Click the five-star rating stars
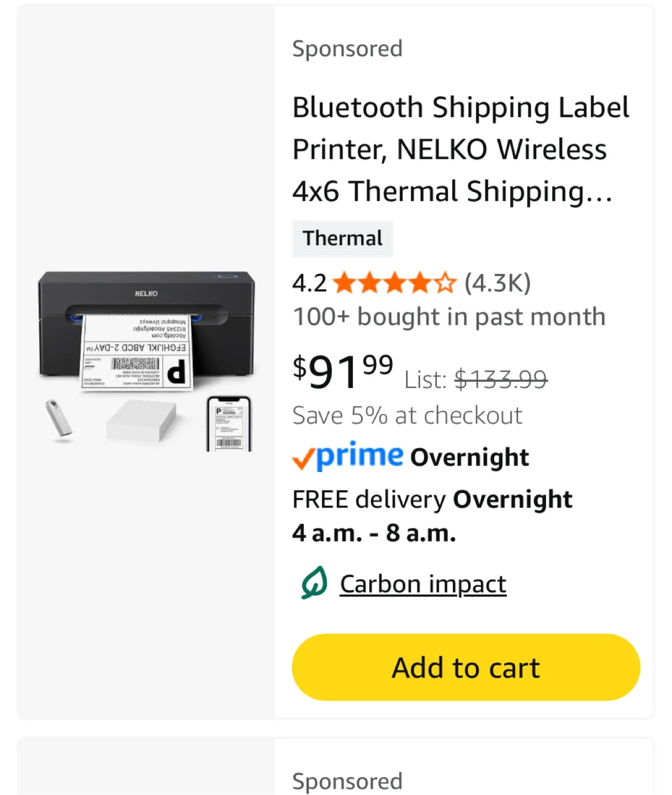Image resolution: width=672 pixels, height=795 pixels. click(x=395, y=283)
